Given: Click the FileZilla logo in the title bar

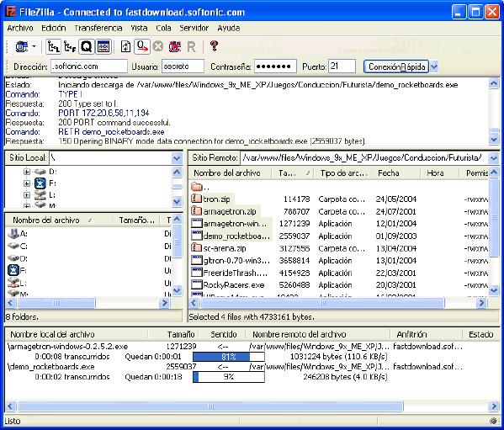Looking at the screenshot, I should pos(11,12).
